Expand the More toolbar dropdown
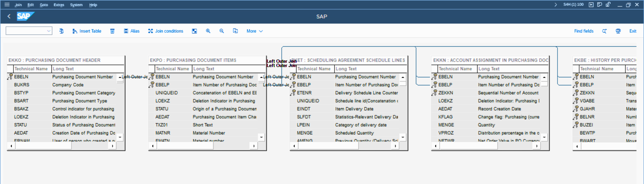 point(254,31)
